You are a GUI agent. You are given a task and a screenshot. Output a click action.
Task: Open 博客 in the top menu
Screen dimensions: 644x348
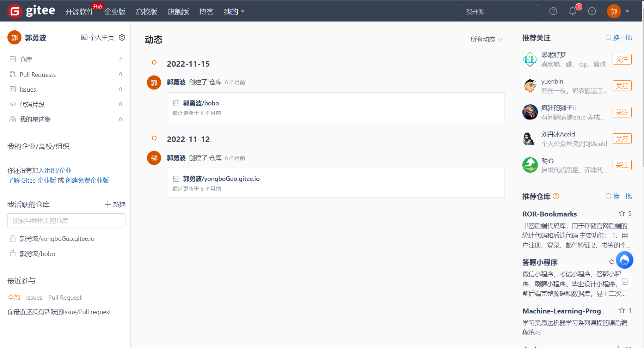(207, 12)
